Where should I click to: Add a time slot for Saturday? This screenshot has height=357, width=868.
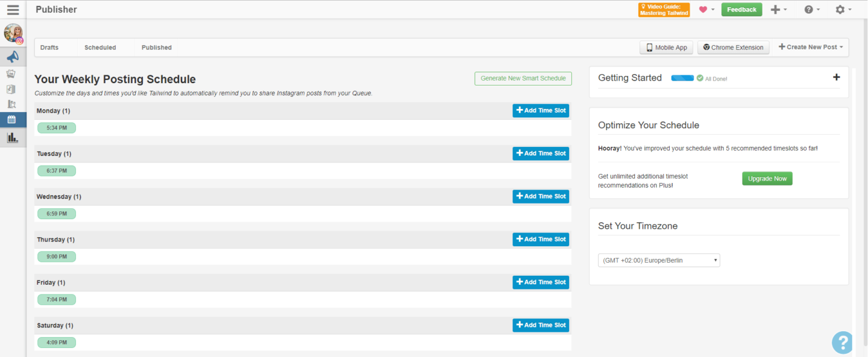[541, 325]
